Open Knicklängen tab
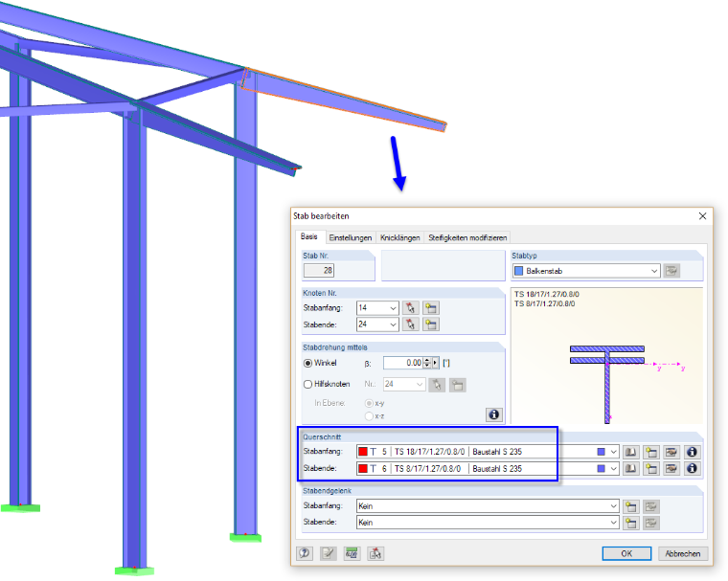 (x=399, y=237)
